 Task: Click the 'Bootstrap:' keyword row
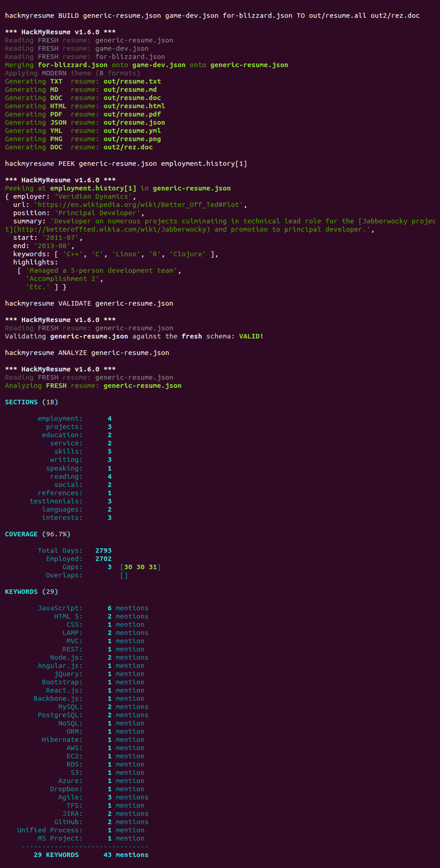(93, 682)
